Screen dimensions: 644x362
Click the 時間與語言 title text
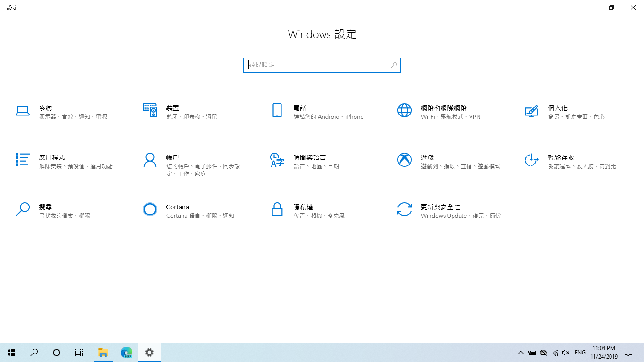click(309, 157)
